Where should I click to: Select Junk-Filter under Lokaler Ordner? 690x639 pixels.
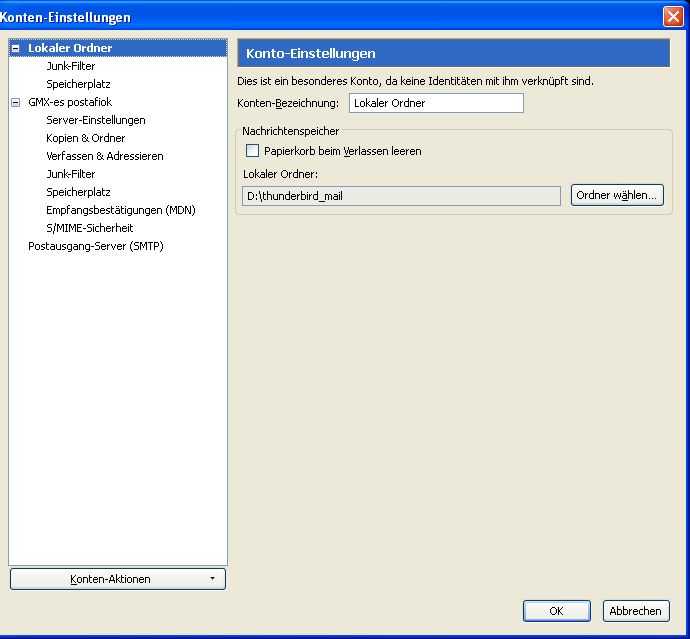coord(71,66)
